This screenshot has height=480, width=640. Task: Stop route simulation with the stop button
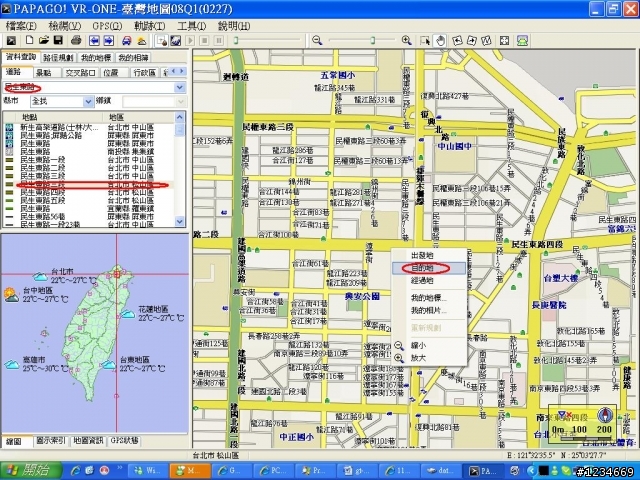coord(204,40)
